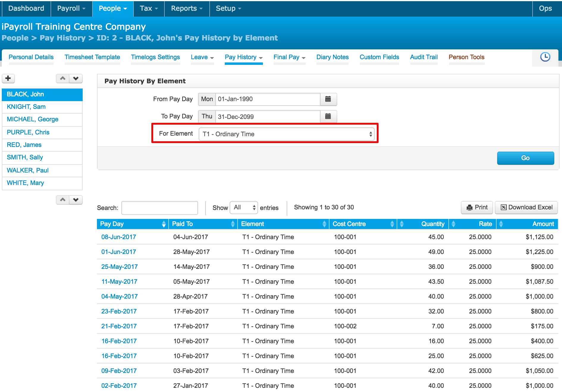Open pay day 01-Jun-2017 link
The width and height of the screenshot is (562, 392).
pyautogui.click(x=119, y=252)
